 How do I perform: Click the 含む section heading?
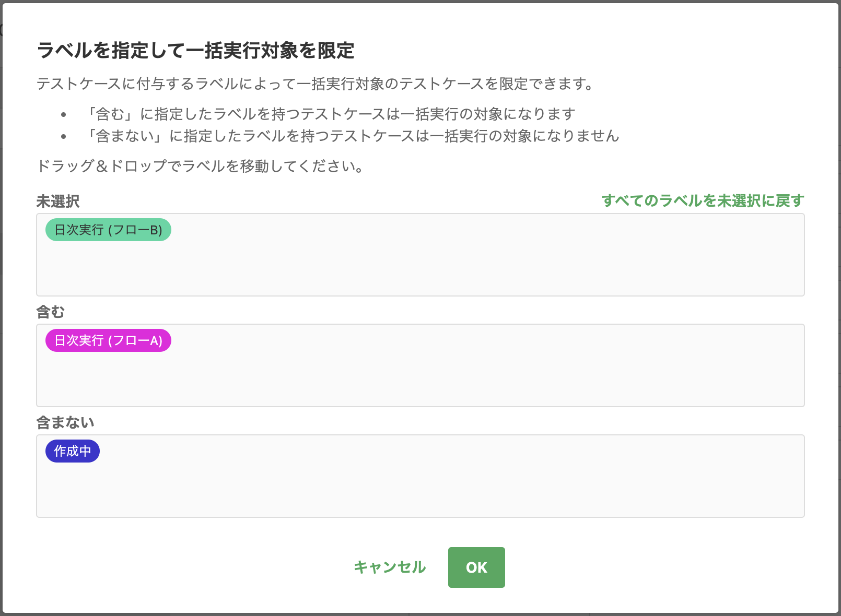pyautogui.click(x=51, y=312)
